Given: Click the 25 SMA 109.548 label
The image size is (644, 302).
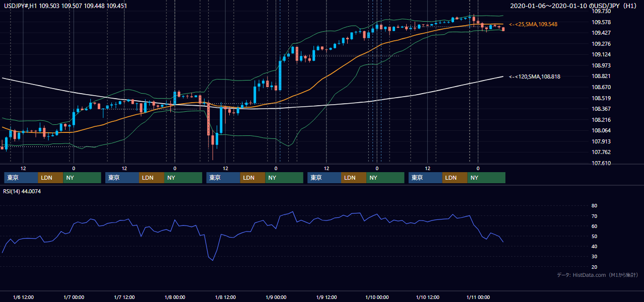Looking at the screenshot, I should tap(533, 24).
